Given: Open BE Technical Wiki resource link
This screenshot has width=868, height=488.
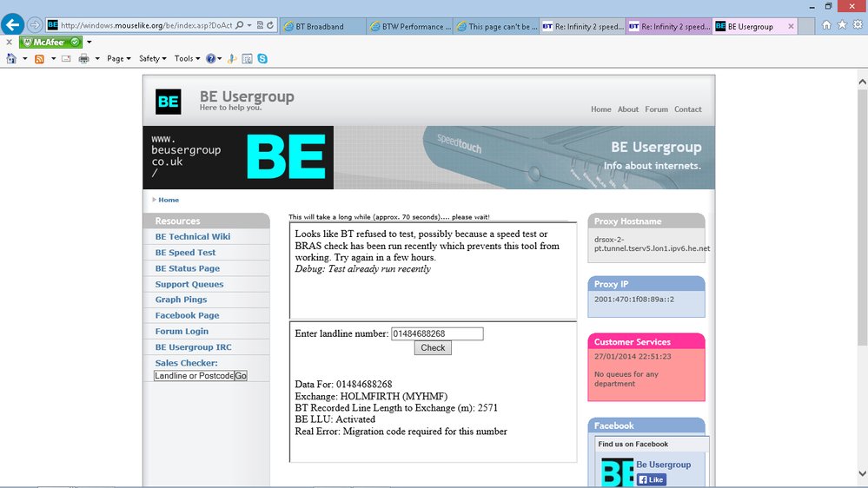Looking at the screenshot, I should click(x=193, y=237).
